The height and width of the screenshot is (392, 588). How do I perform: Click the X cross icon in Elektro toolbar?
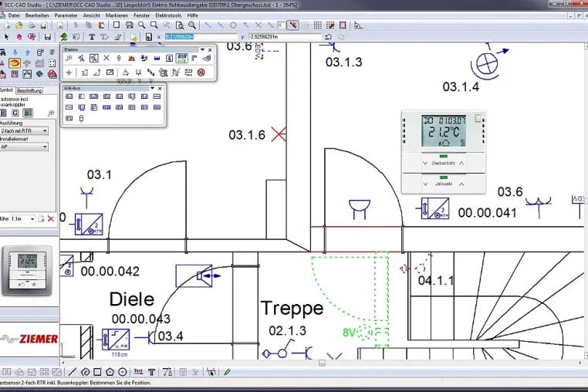[x=106, y=58]
